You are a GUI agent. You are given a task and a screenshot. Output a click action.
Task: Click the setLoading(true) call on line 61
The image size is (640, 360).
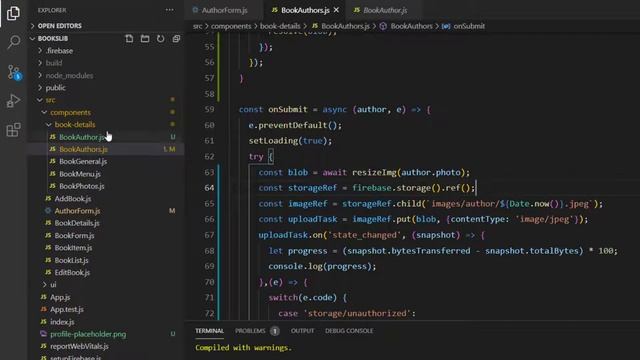[290, 141]
